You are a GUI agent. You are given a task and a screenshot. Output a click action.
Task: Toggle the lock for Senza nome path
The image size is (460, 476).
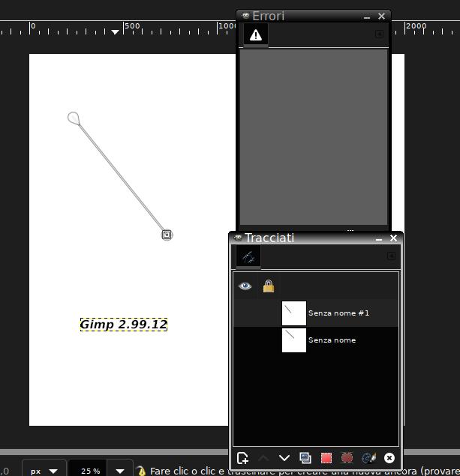pos(269,340)
